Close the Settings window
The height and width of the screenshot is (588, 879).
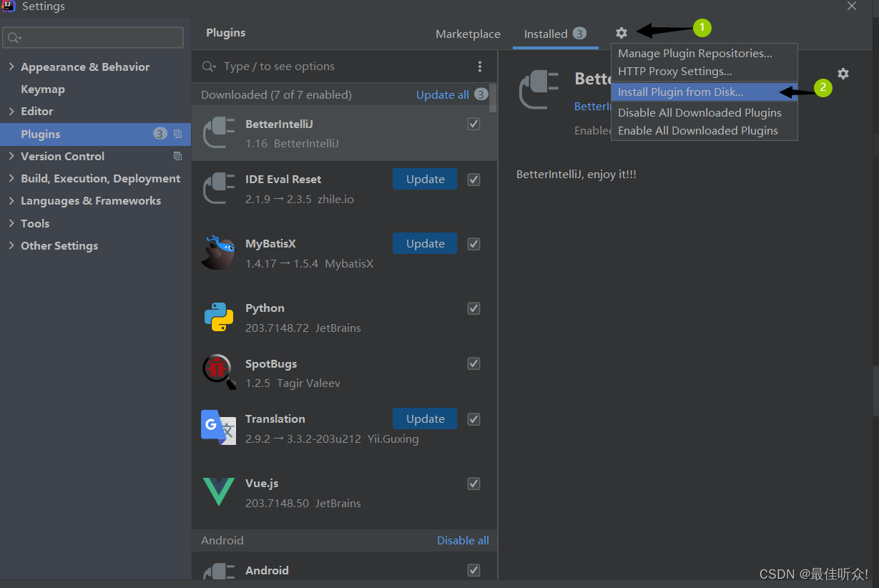click(x=851, y=6)
